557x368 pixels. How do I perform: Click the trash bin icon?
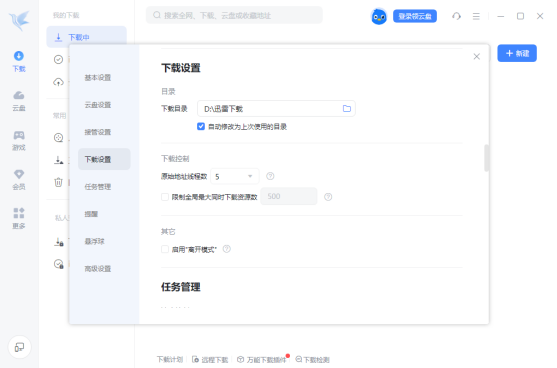pos(59,182)
